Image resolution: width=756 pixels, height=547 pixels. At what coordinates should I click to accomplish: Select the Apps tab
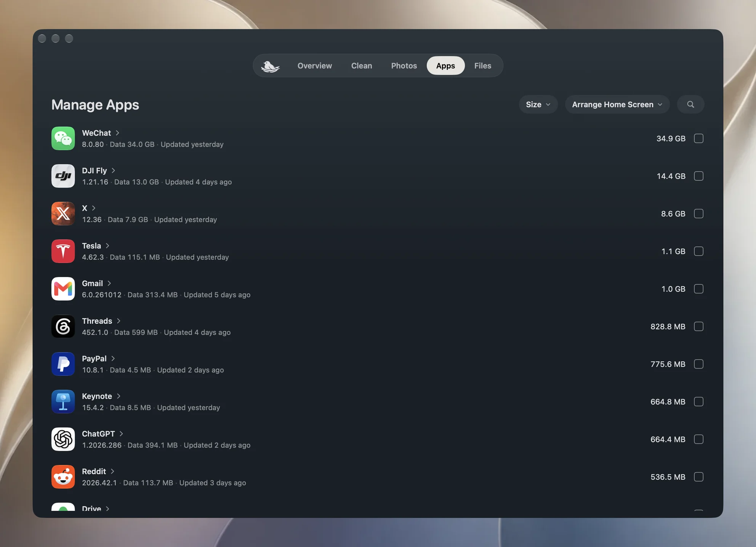click(x=445, y=66)
